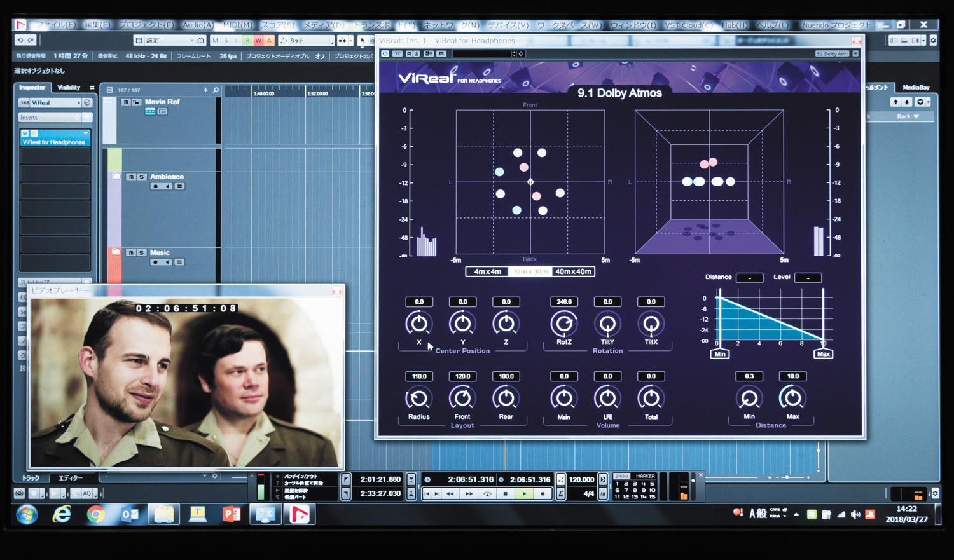Toggle global Solo (S) state button
The image size is (954, 560).
pyautogui.click(x=226, y=41)
